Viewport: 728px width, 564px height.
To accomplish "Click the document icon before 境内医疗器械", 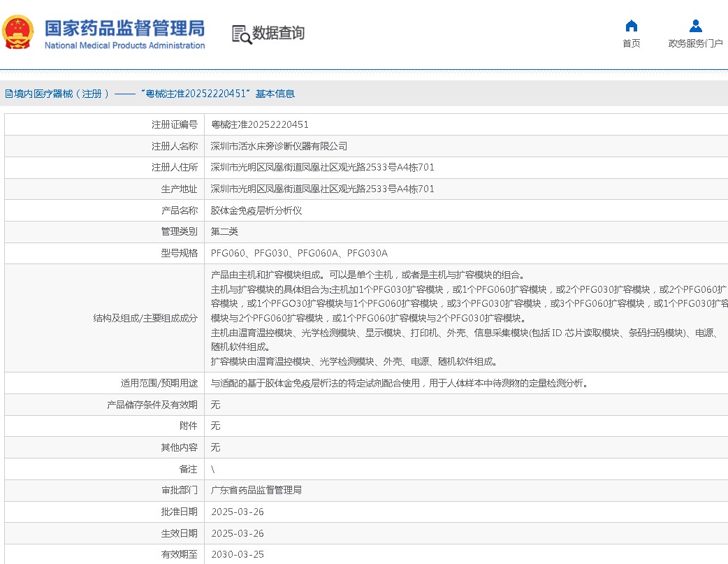I will point(8,94).
